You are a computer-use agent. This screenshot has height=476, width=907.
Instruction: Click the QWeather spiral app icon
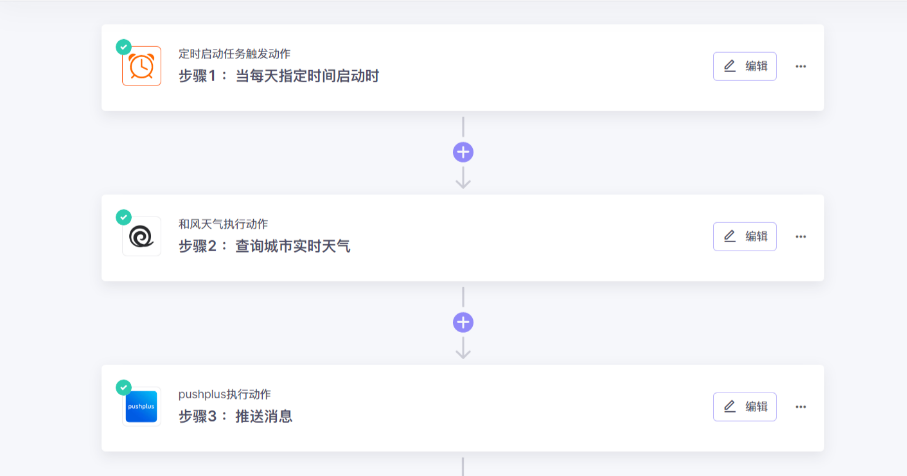pyautogui.click(x=141, y=237)
